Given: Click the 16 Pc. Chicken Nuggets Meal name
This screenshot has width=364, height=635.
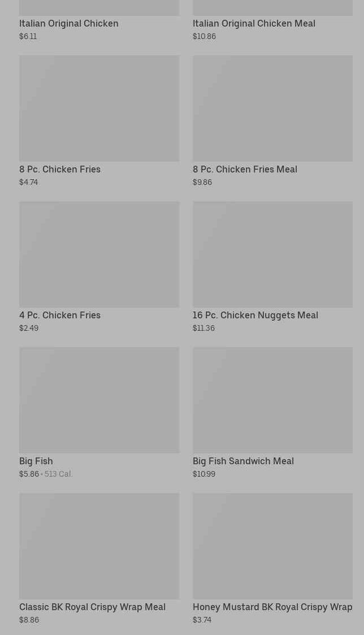Looking at the screenshot, I should pos(255,315).
